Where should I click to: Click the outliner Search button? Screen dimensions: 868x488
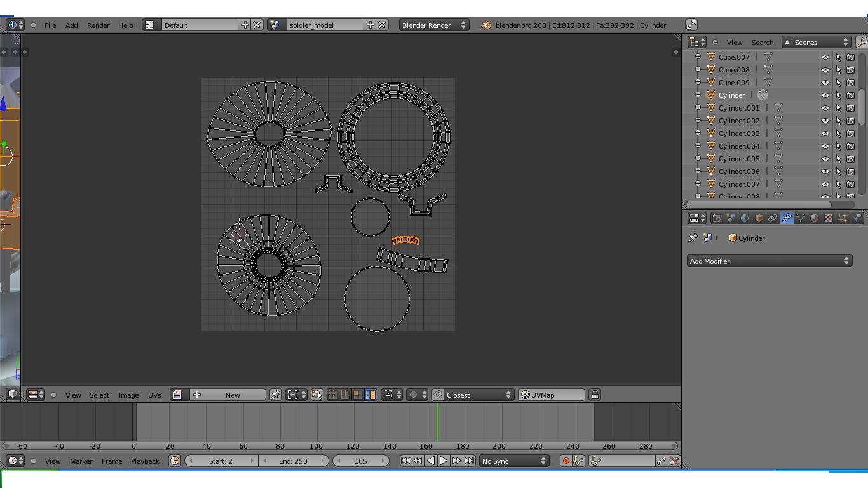click(x=763, y=43)
